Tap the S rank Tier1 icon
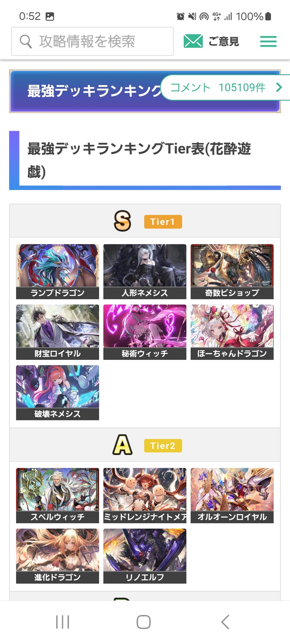 122,221
